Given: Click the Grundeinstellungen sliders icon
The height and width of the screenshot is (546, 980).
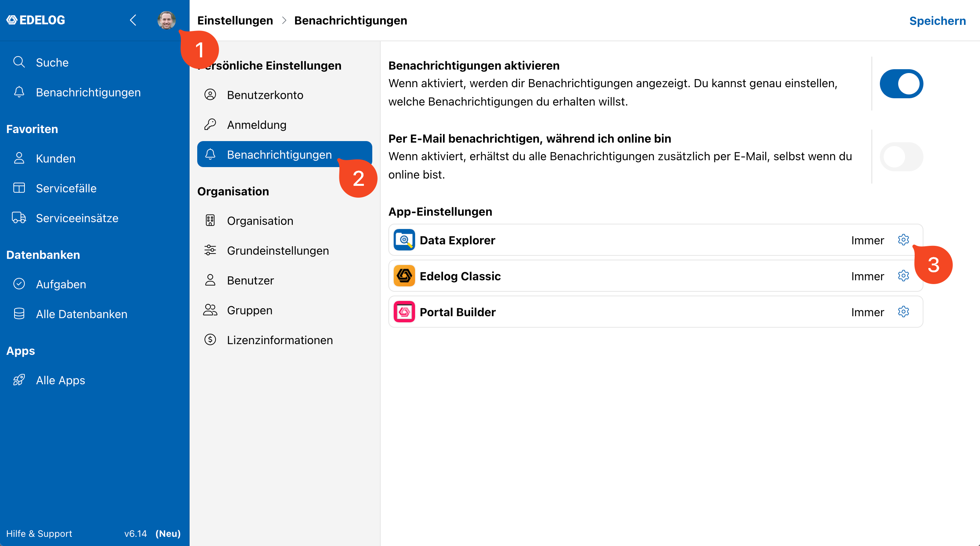Looking at the screenshot, I should pyautogui.click(x=210, y=250).
